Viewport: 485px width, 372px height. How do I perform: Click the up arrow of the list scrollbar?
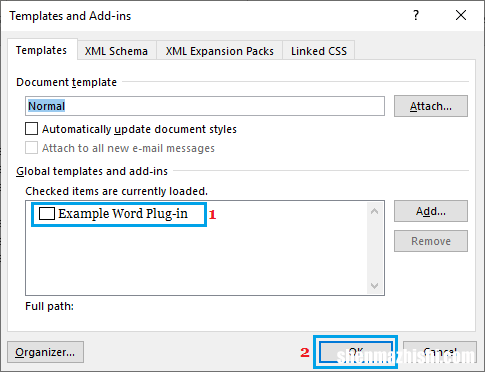click(374, 211)
